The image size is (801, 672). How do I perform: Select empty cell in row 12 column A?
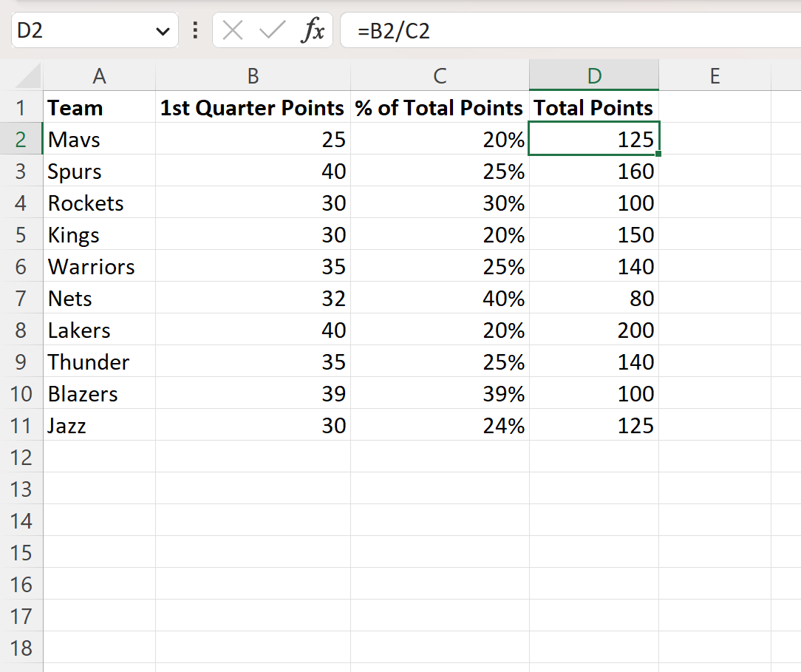point(99,457)
